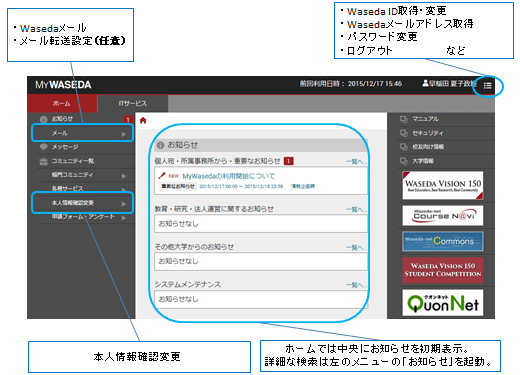Open the 本人情報確認変更 menu item

[x=82, y=203]
